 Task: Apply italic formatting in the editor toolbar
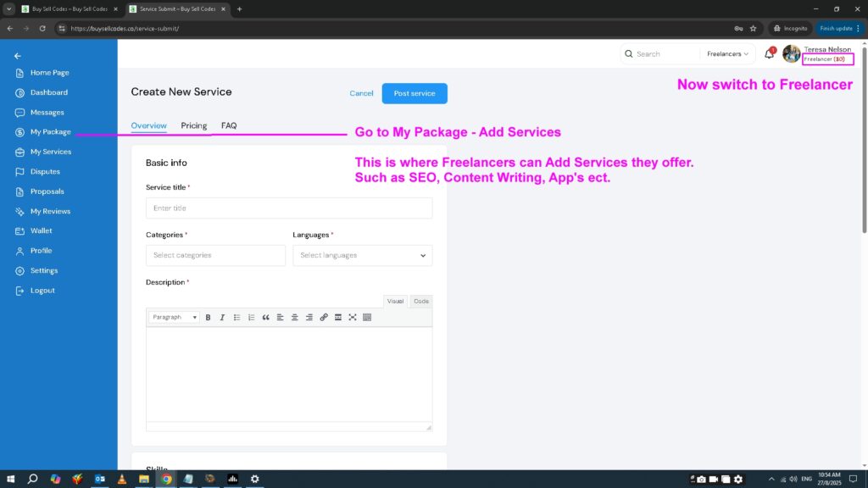point(222,317)
